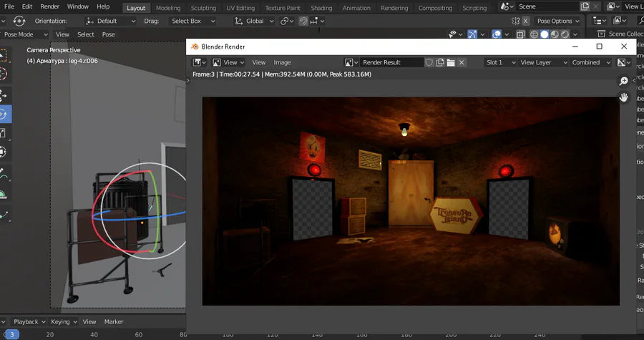Open Select menu in viewport header

[86, 34]
